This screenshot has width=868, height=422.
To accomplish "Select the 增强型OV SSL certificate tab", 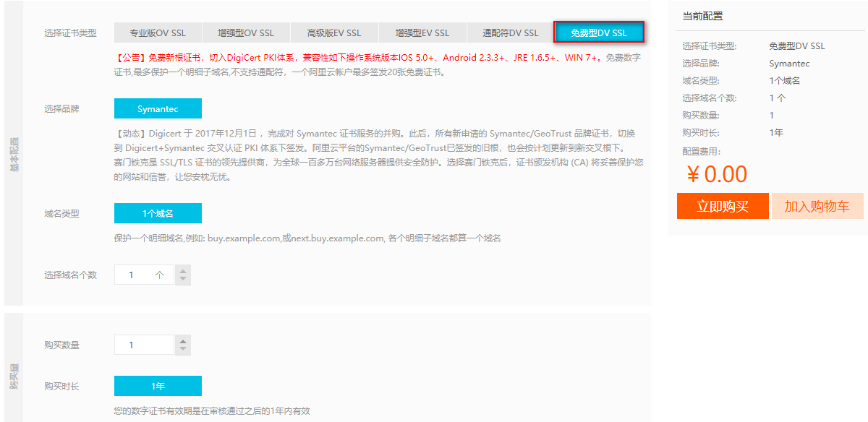I will point(245,33).
